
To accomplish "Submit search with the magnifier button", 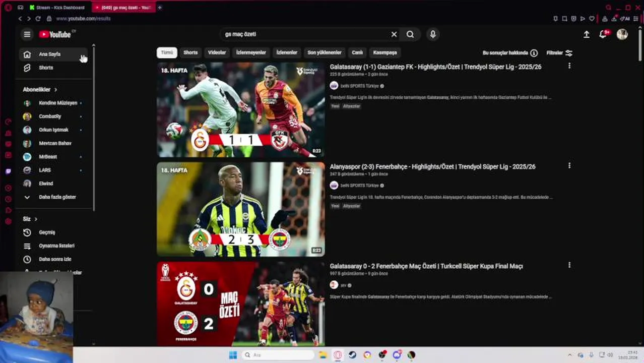I will tap(410, 34).
